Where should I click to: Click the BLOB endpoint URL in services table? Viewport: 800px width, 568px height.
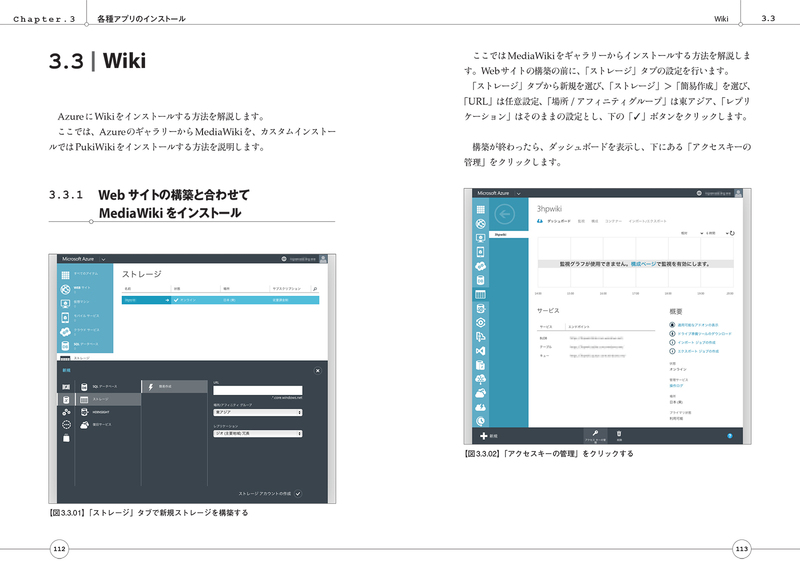pyautogui.click(x=596, y=338)
